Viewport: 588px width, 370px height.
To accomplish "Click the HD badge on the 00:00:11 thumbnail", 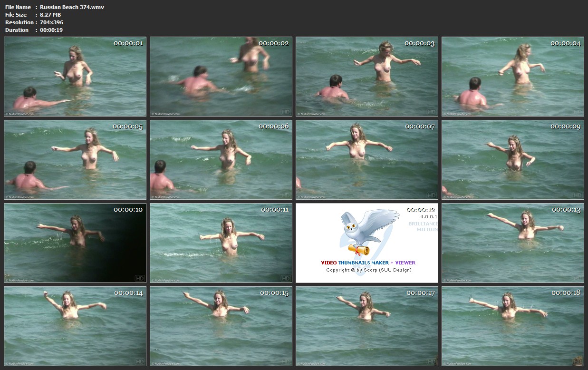I will [286, 278].
